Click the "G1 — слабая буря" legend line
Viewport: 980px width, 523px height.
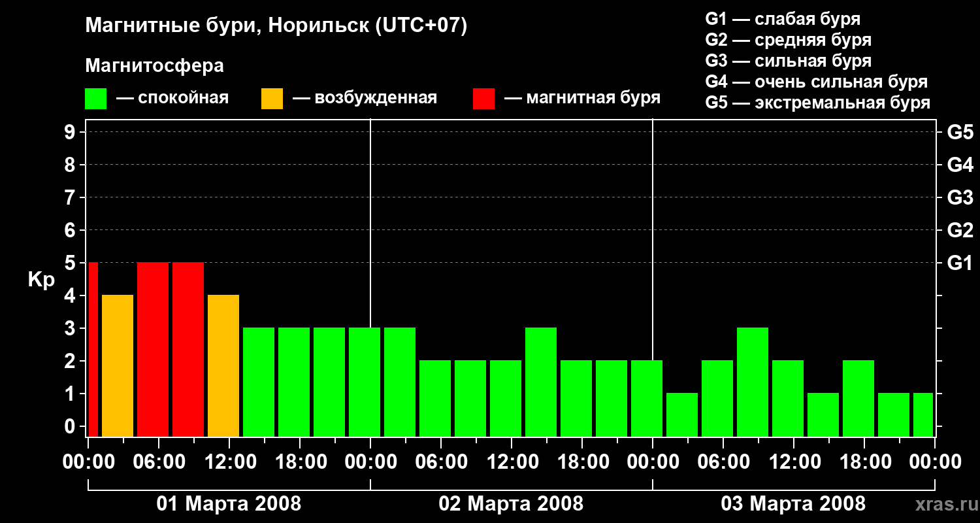[x=783, y=19]
